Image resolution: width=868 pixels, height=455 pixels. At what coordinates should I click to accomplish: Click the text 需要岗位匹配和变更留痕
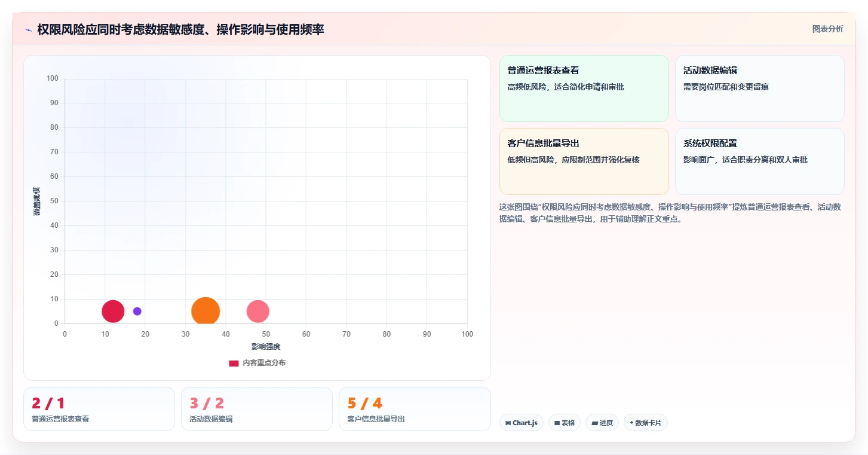point(726,87)
